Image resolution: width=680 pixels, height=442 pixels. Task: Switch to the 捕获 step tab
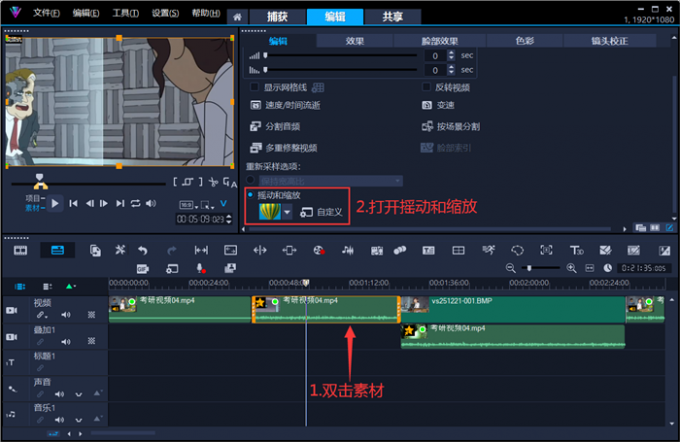[278, 17]
